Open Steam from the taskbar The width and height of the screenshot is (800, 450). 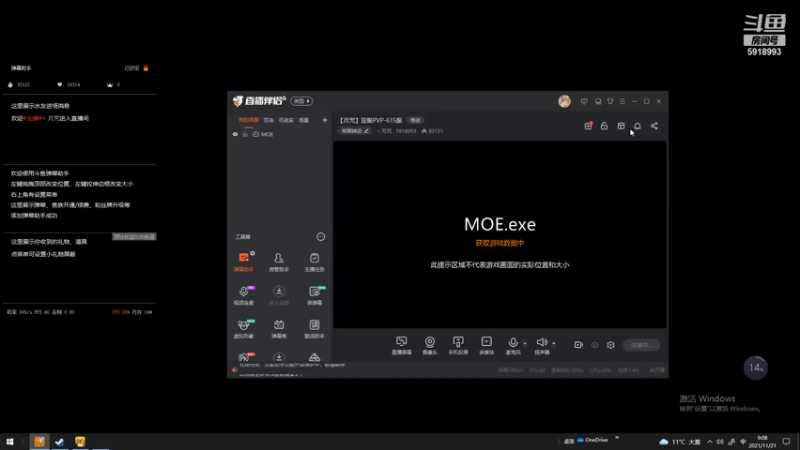60,441
